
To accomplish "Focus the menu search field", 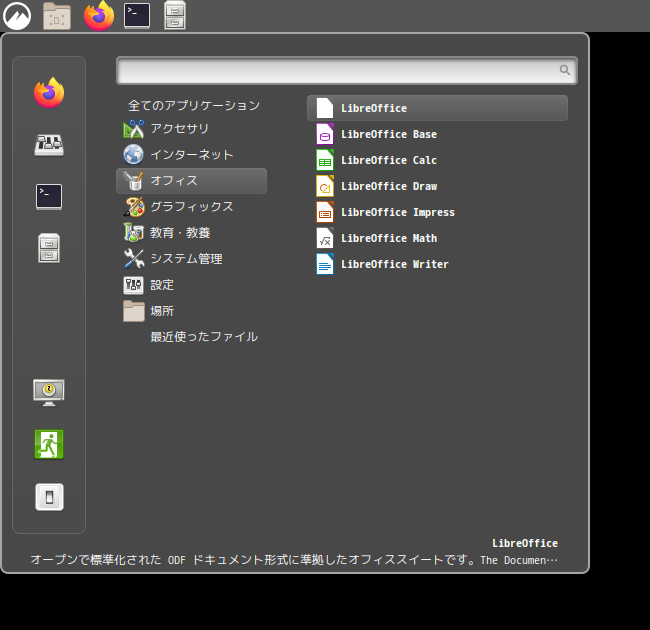I will tap(347, 70).
